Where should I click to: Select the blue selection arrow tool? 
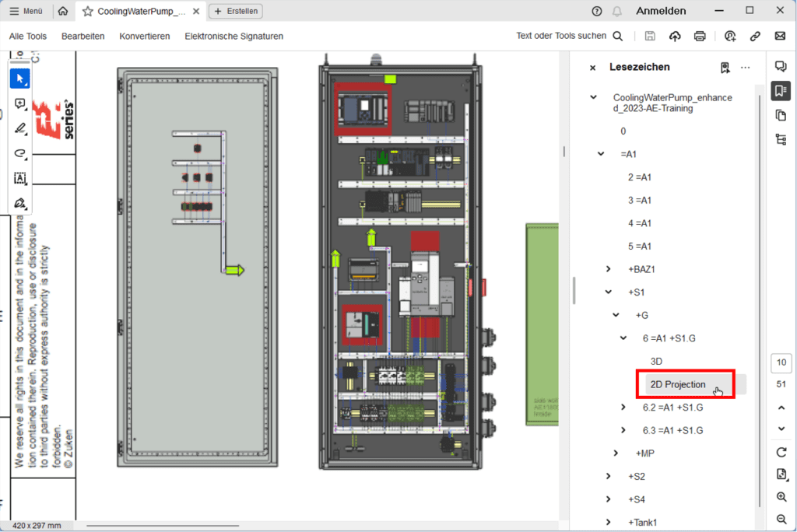tap(19, 78)
